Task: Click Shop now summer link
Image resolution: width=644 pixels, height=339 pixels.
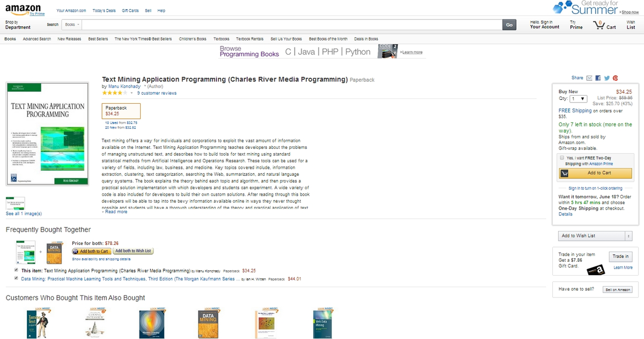Action: (x=630, y=12)
